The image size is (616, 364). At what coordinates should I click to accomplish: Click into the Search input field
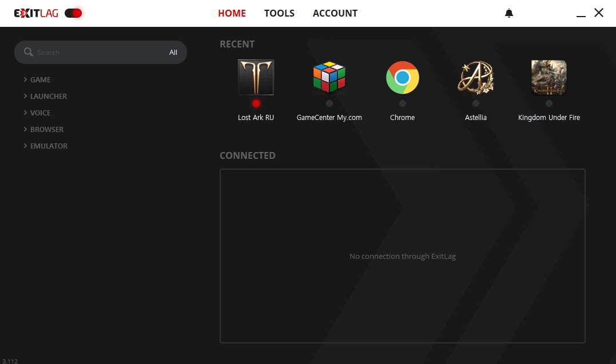click(x=97, y=53)
